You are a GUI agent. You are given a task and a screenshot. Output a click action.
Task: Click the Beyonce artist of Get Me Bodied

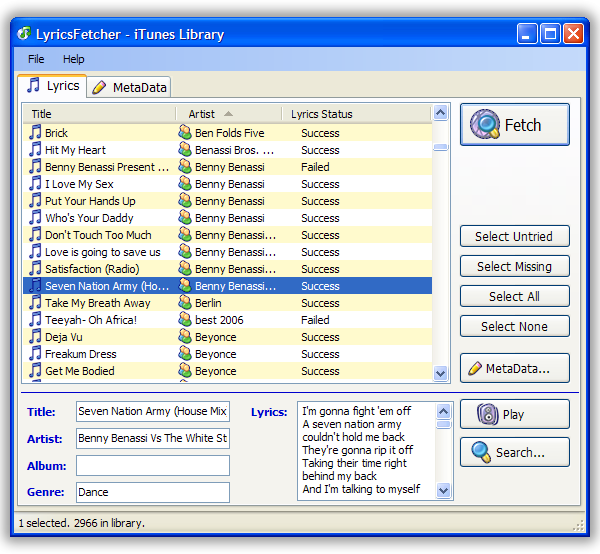point(215,371)
